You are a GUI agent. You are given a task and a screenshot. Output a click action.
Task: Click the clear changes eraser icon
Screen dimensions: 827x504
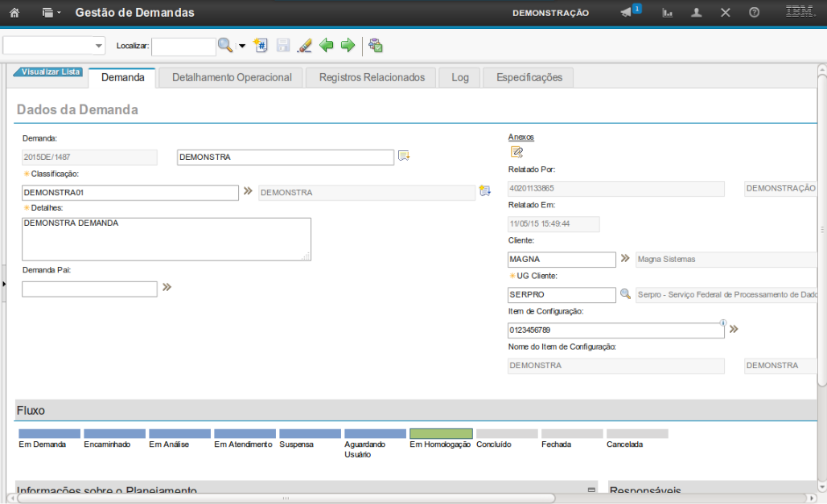[304, 46]
